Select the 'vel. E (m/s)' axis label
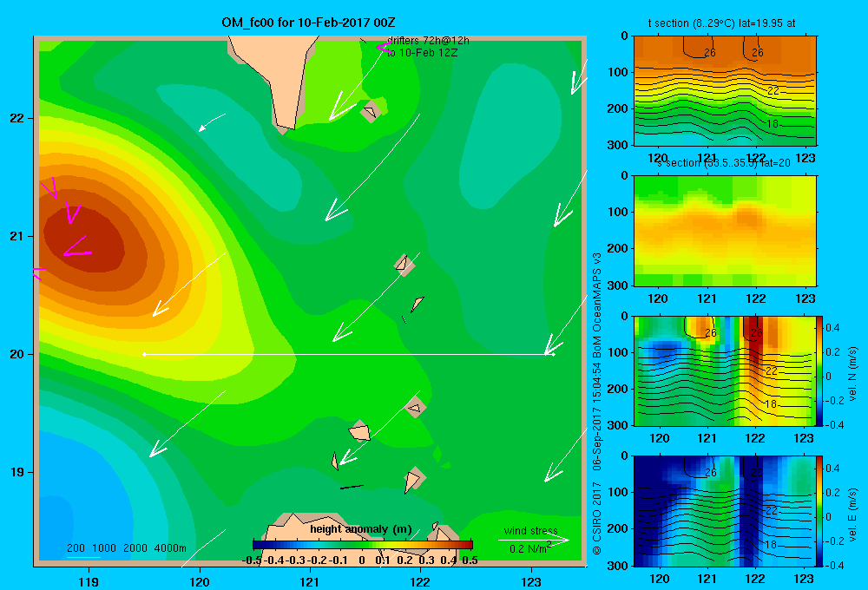Screen dimensions: 868x590 point(853,514)
